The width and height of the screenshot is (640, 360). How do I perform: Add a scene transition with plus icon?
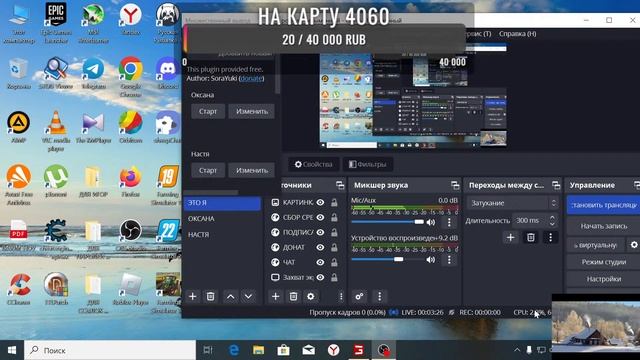point(510,237)
